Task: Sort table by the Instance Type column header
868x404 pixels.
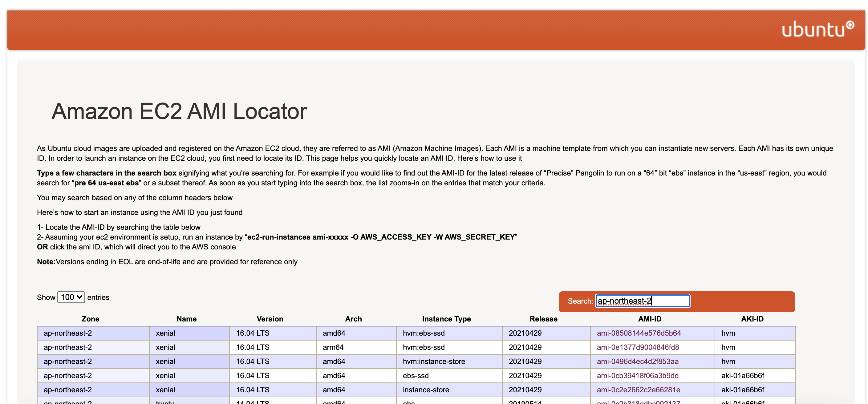Action: pyautogui.click(x=446, y=319)
